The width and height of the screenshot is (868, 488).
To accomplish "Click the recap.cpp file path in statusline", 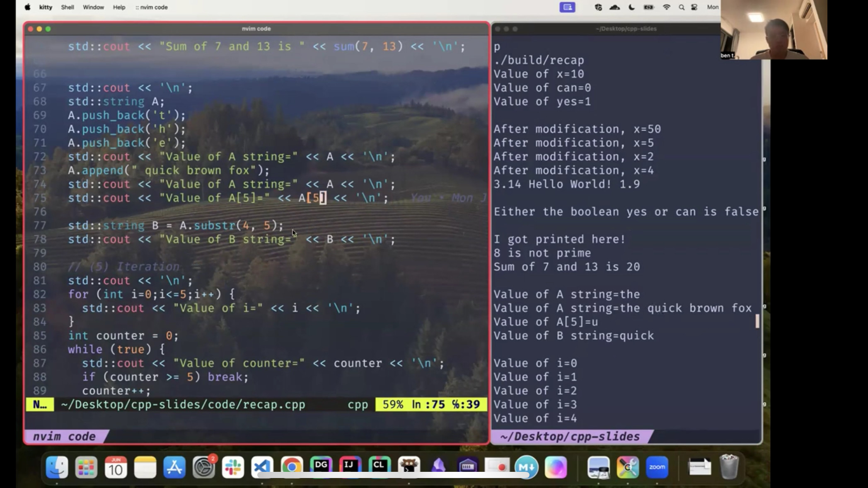I will click(x=183, y=405).
